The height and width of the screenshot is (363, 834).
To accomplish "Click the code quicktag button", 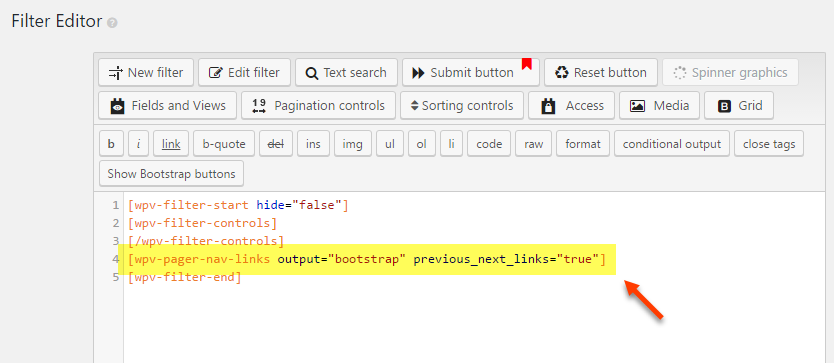I will coord(489,144).
